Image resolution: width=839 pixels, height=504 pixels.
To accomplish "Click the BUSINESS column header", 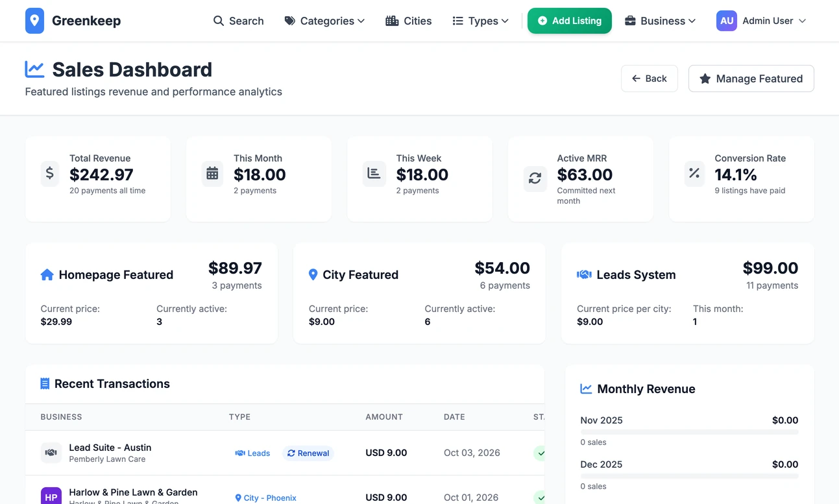I will click(x=62, y=417).
